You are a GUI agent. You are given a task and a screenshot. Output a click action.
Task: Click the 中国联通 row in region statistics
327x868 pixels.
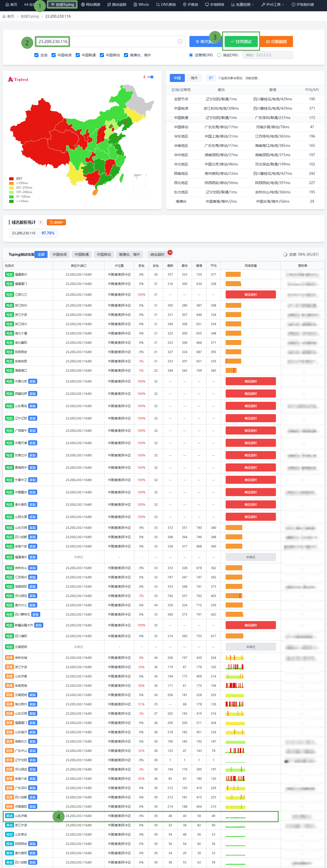tap(245, 118)
